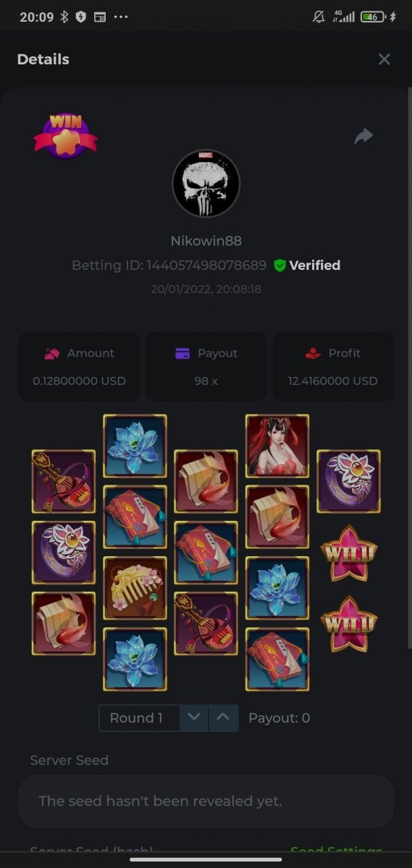The height and width of the screenshot is (868, 412).
Task: Tap the WIN star badge
Action: click(x=65, y=135)
